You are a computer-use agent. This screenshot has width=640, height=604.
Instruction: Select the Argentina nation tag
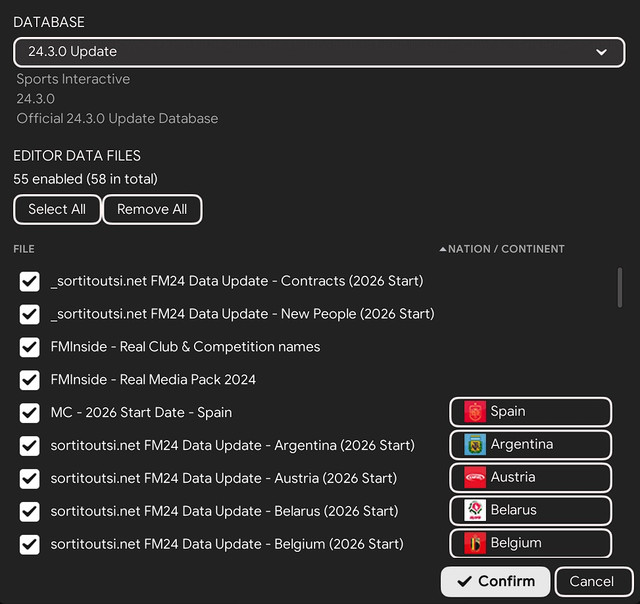(x=531, y=444)
